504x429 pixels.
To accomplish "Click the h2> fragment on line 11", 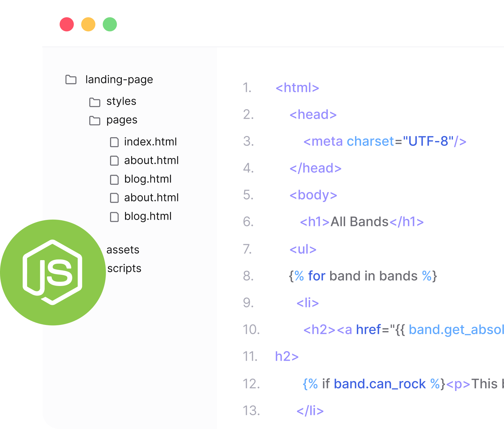I will (287, 357).
